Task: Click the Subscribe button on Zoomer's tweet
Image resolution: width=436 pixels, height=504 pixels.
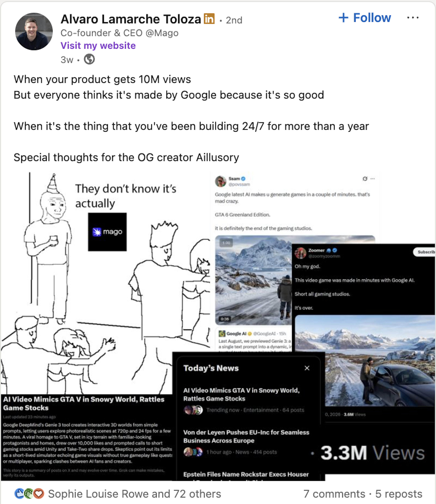Action: (424, 252)
